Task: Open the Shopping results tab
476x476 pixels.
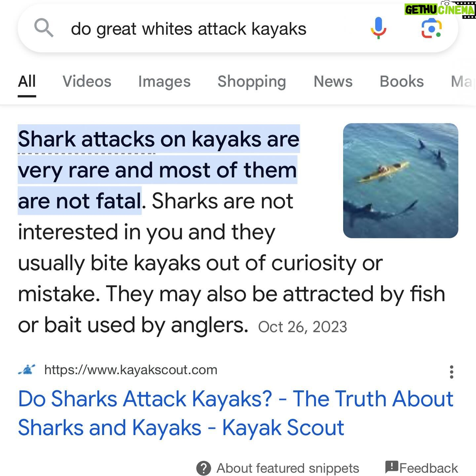Action: [x=252, y=82]
